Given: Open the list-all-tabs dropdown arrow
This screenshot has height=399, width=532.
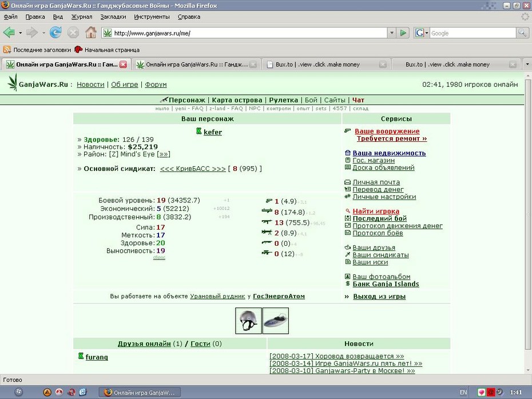Looking at the screenshot, I should tap(527, 64).
